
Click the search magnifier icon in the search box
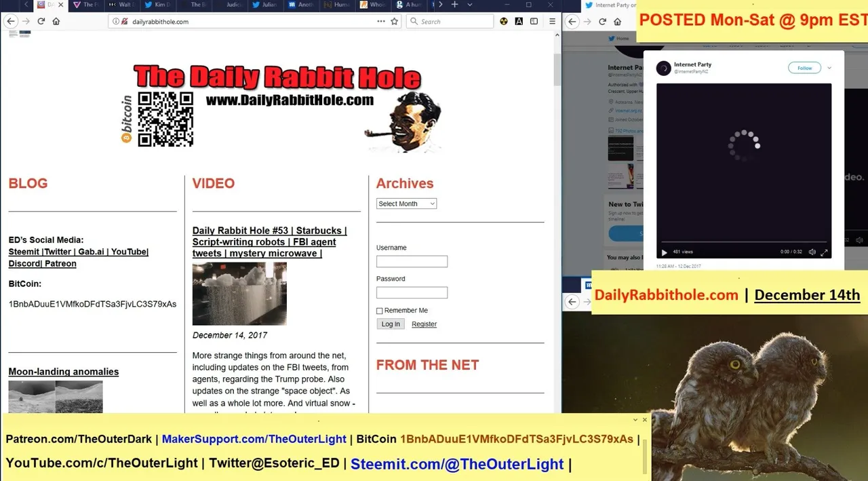click(414, 22)
